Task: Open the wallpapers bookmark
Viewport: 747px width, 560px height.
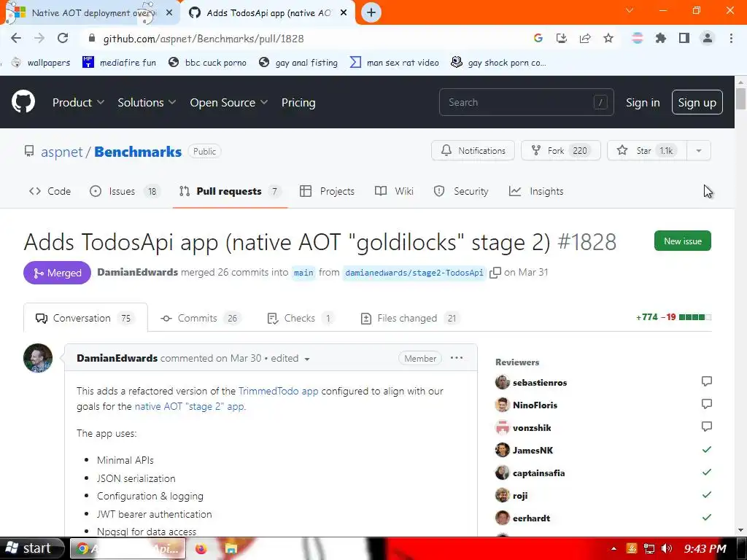Action: coord(41,63)
